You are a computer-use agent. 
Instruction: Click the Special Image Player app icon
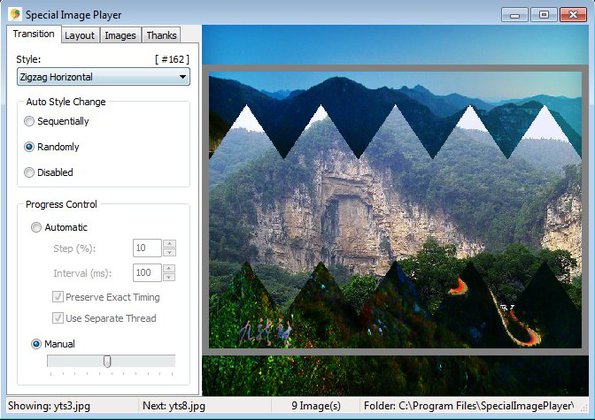pos(15,14)
